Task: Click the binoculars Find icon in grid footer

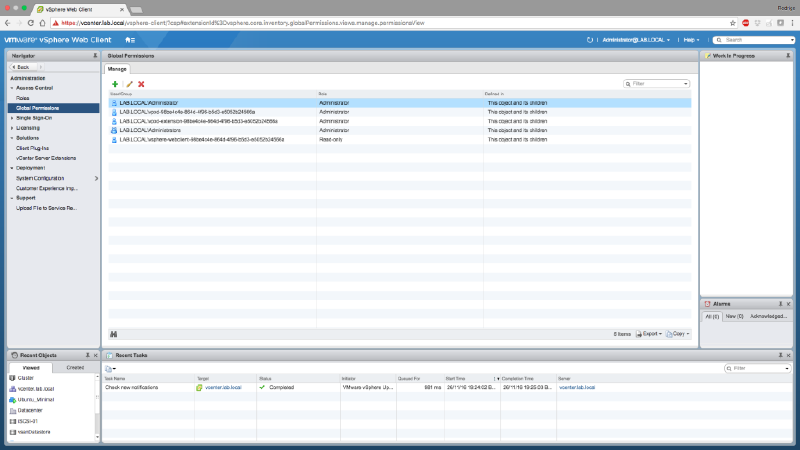Action: (114, 333)
